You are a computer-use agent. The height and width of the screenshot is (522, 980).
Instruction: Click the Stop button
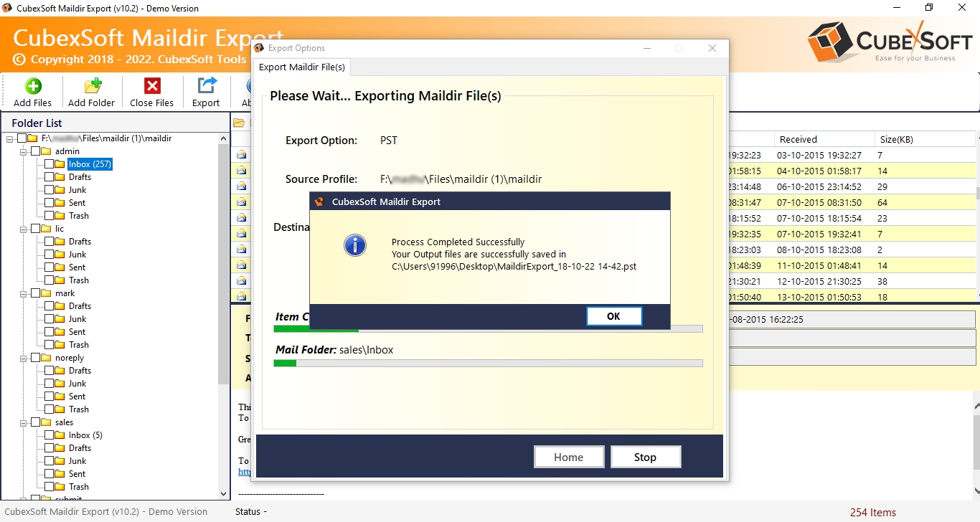[x=644, y=457]
